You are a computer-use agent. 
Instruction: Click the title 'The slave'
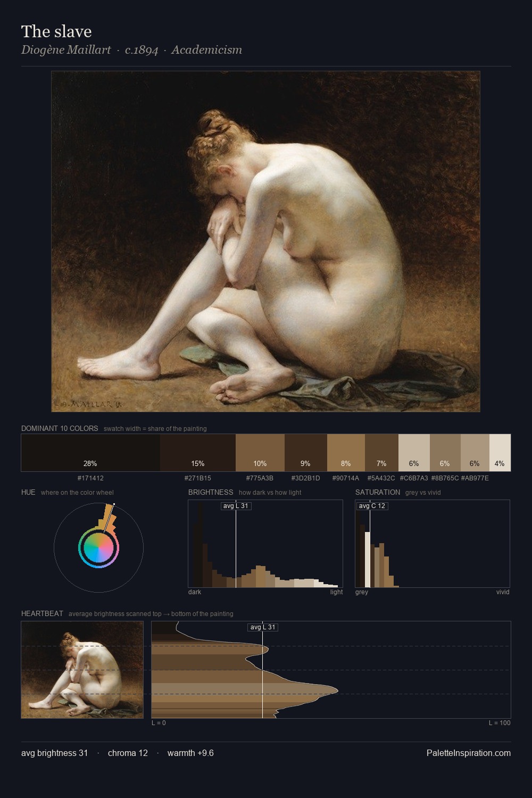point(56,31)
